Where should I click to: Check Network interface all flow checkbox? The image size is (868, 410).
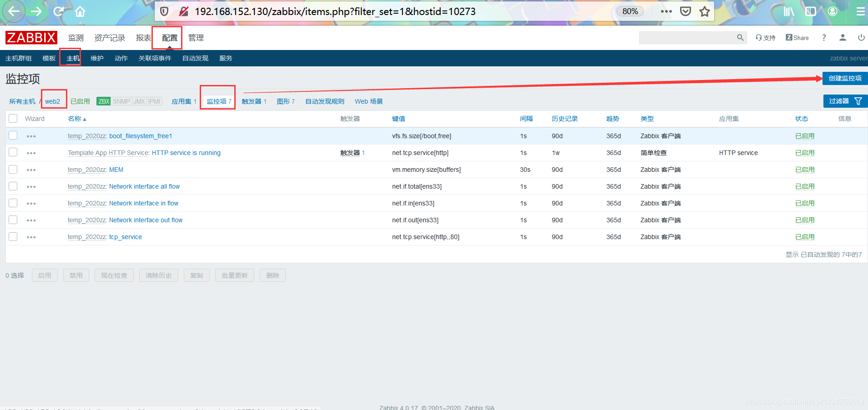pos(13,186)
